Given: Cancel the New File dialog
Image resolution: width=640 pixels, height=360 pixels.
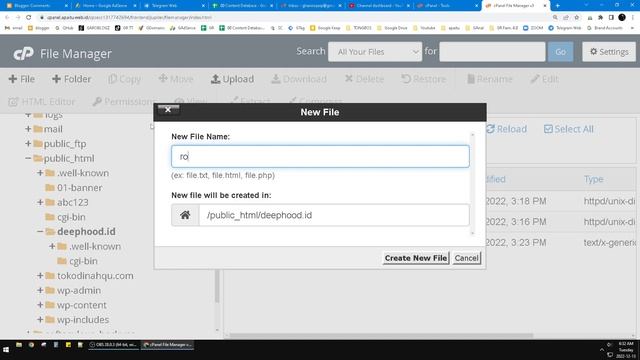Looking at the screenshot, I should click(x=467, y=258).
